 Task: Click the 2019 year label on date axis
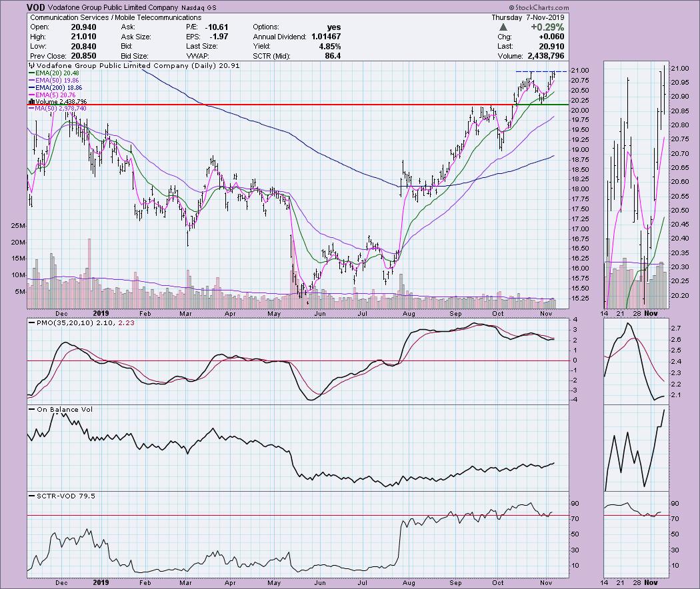(101, 313)
